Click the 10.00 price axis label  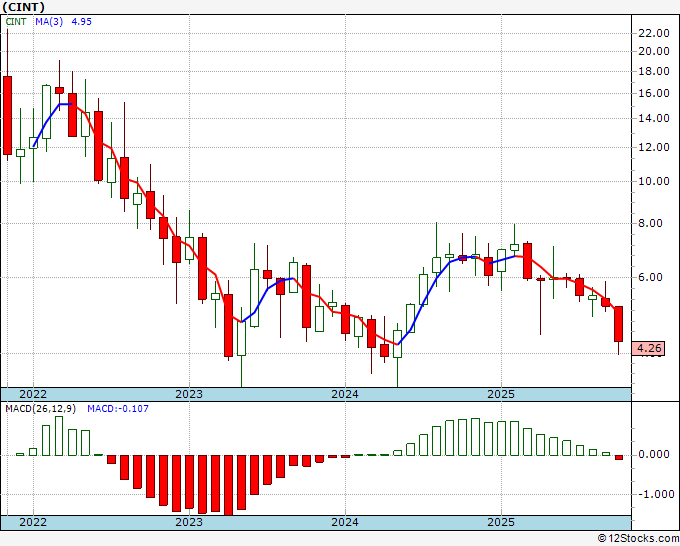click(x=654, y=182)
